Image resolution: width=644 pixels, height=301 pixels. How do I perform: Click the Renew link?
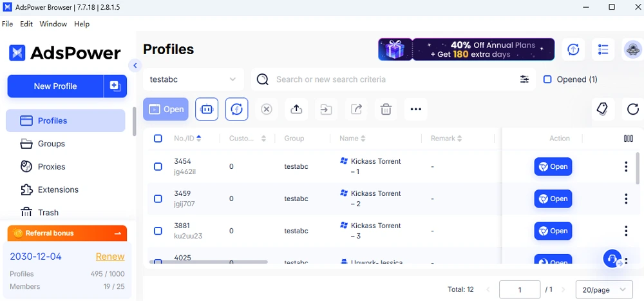pos(110,256)
